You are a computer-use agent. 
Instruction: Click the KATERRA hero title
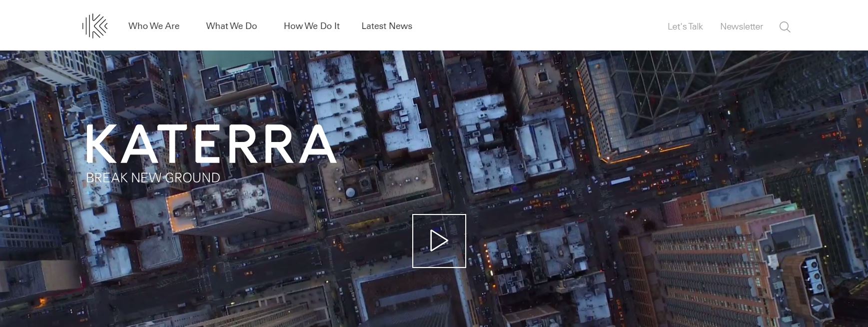click(x=211, y=144)
